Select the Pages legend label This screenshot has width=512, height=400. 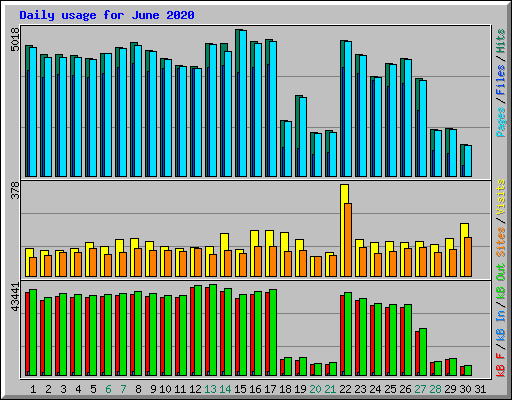501,122
